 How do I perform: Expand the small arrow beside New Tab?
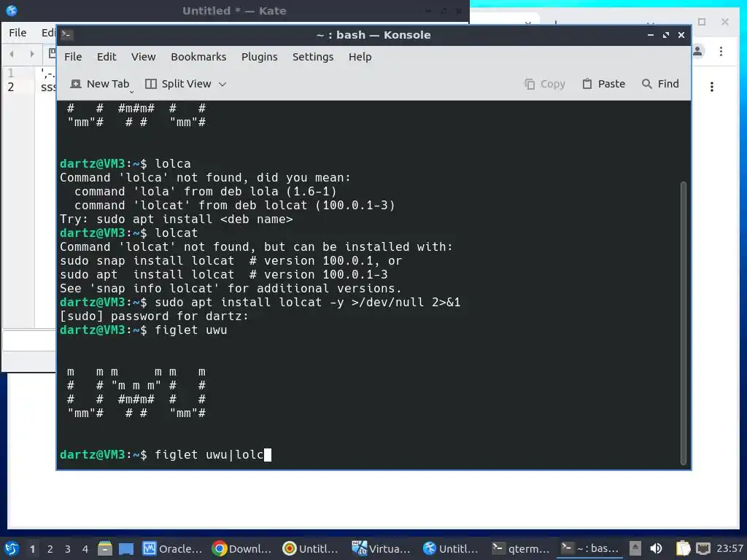coord(131,90)
